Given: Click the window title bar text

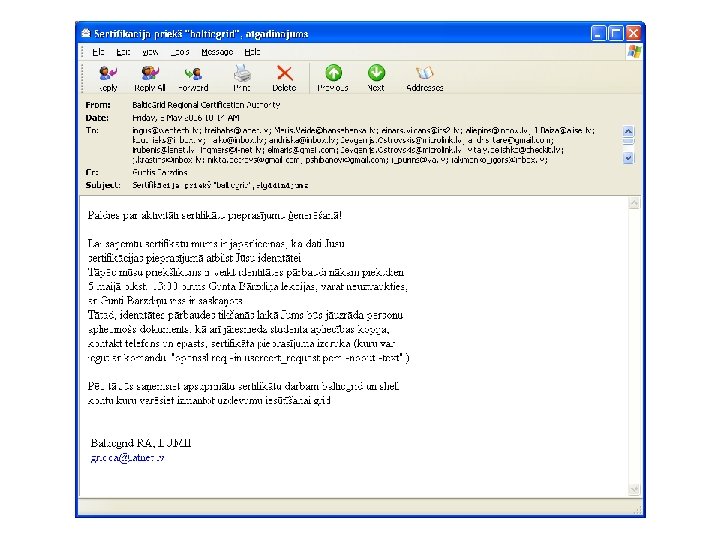Looking at the screenshot, I should [201, 34].
